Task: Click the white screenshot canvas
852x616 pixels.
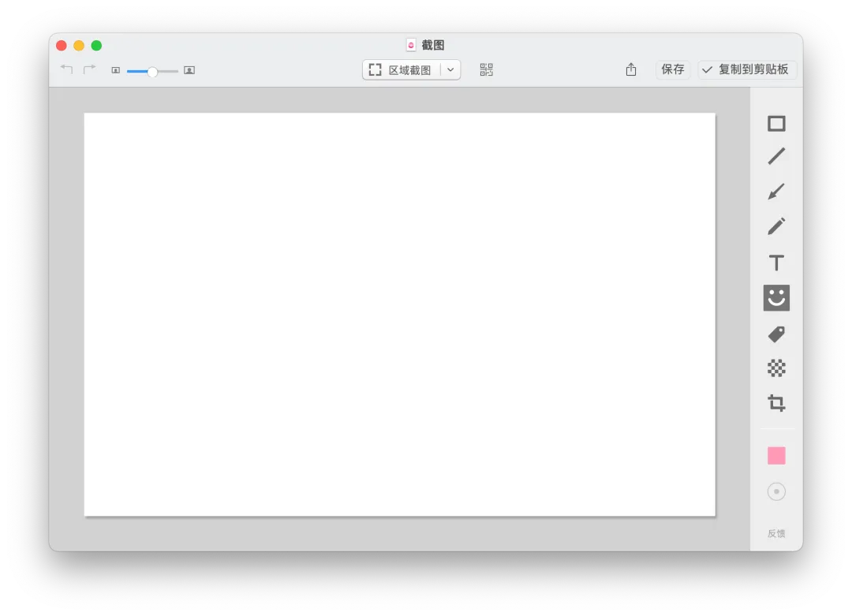Action: pyautogui.click(x=400, y=315)
